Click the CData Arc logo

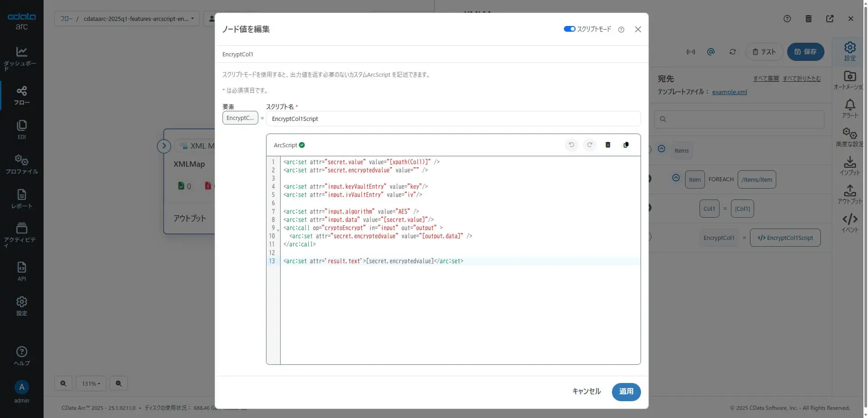(21, 21)
